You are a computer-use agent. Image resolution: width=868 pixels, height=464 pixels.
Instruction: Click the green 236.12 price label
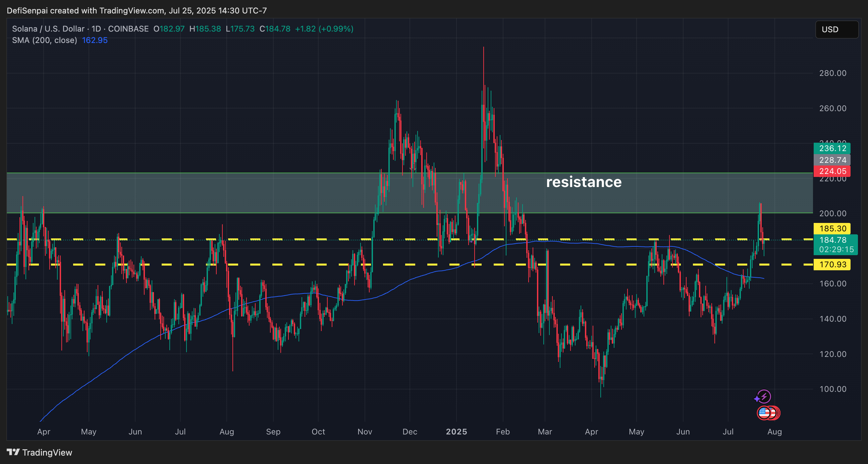pyautogui.click(x=832, y=148)
